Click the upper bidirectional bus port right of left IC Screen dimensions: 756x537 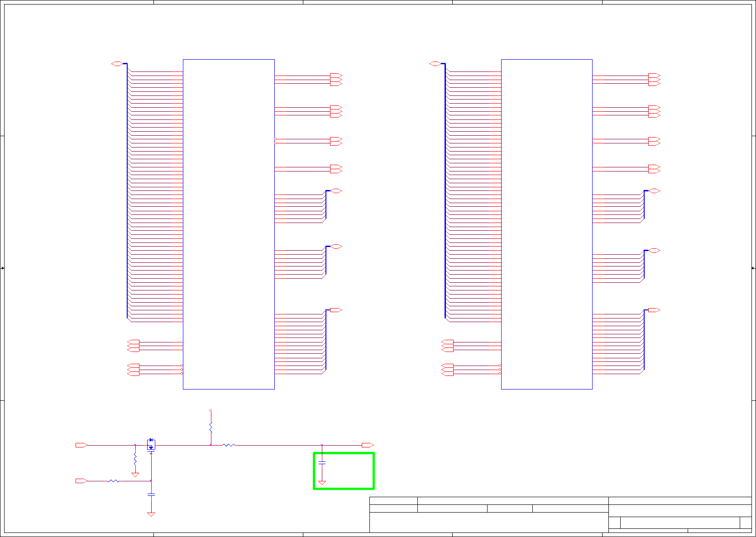coord(336,191)
